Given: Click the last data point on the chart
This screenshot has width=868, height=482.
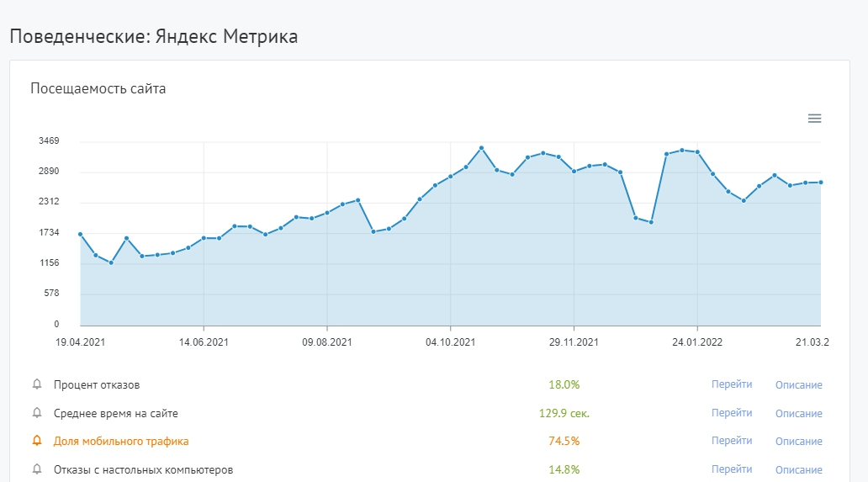Looking at the screenshot, I should (820, 183).
